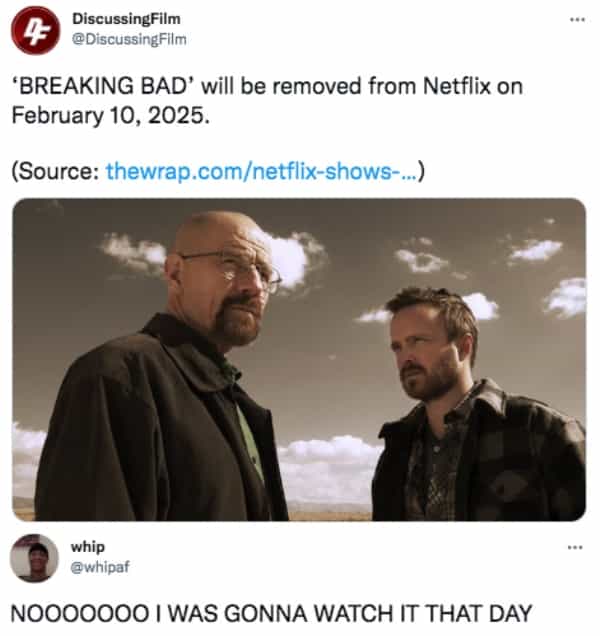
Task: Open DiscussingFilm's red profile avatar
Action: click(x=35, y=30)
